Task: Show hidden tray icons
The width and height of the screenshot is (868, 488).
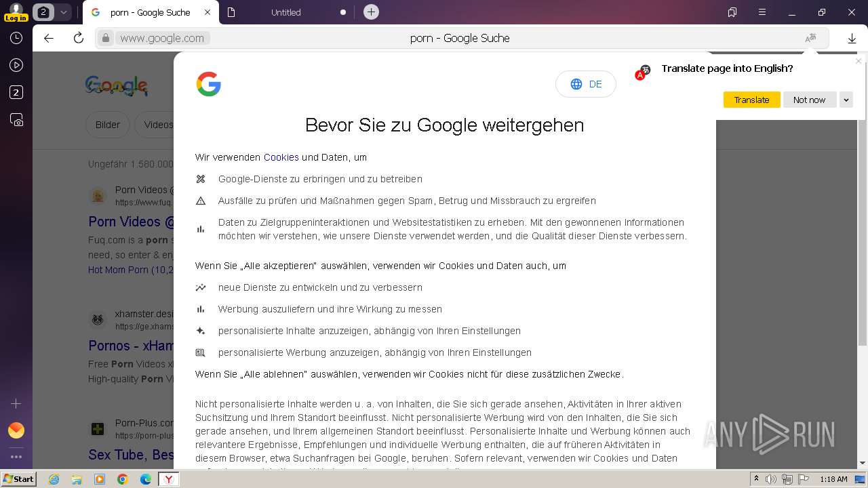Action: point(756,479)
